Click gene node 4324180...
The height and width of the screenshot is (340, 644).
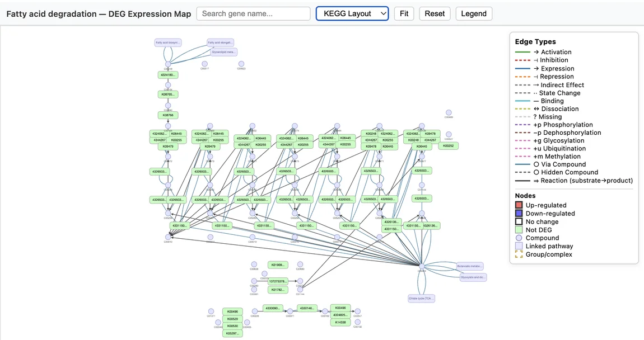(168, 75)
